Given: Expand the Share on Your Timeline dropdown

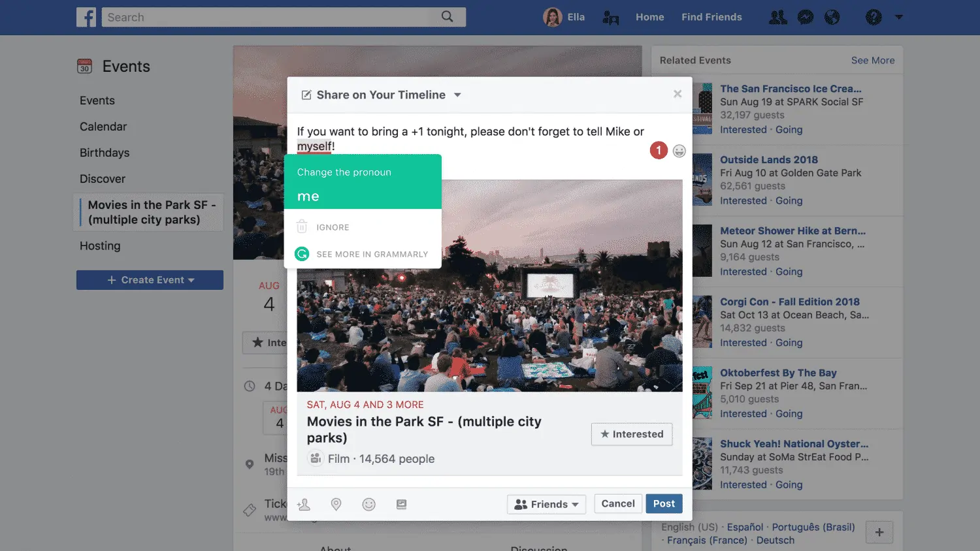Looking at the screenshot, I should pos(457,95).
